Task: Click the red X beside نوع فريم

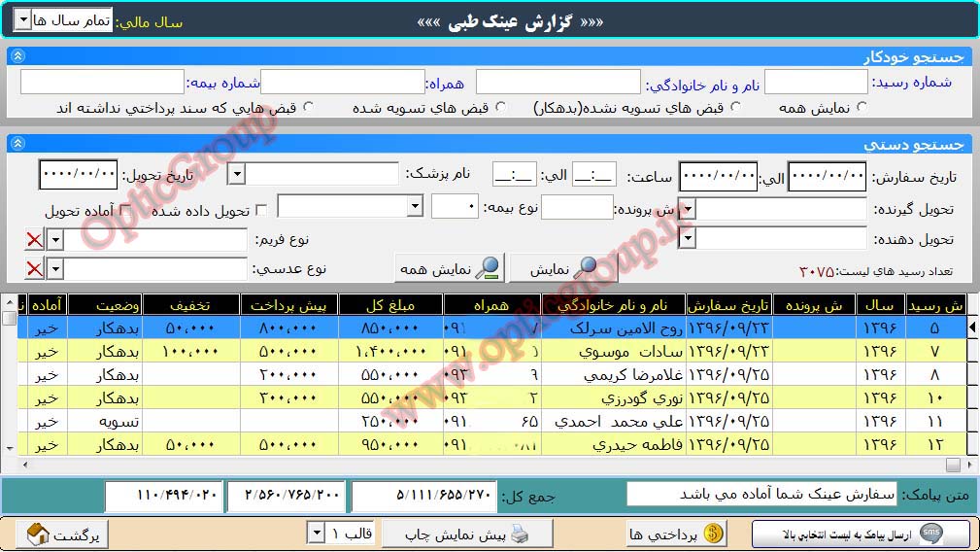Action: (x=34, y=240)
